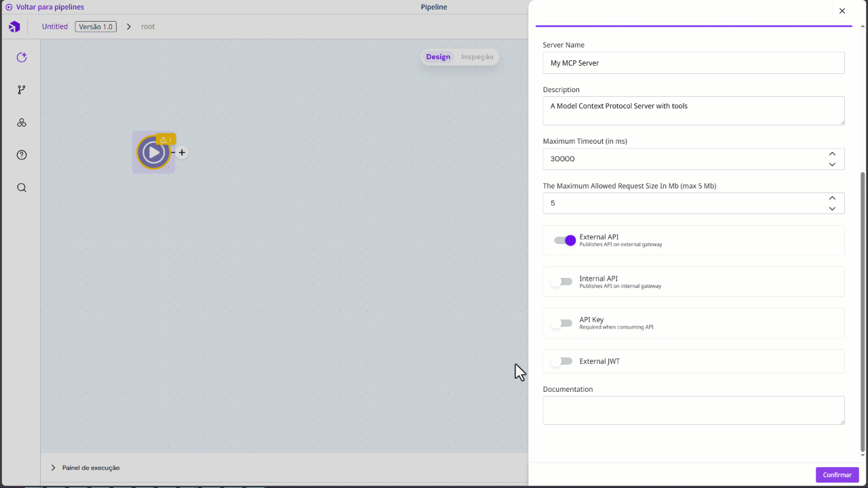
Task: Click the Confirmar button
Action: coord(837,474)
